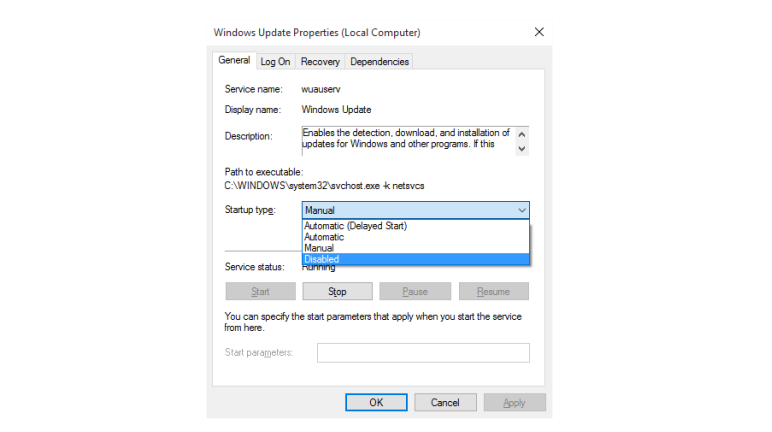Click the Pause service button

(x=415, y=291)
